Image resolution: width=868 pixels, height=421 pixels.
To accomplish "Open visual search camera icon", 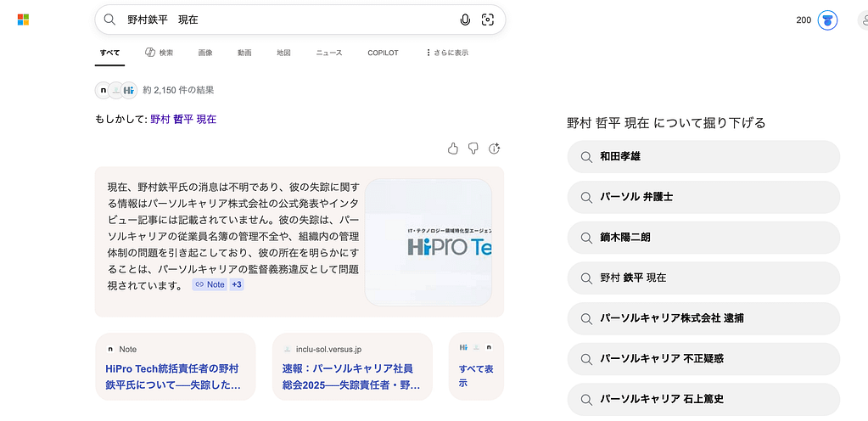I will [x=488, y=20].
